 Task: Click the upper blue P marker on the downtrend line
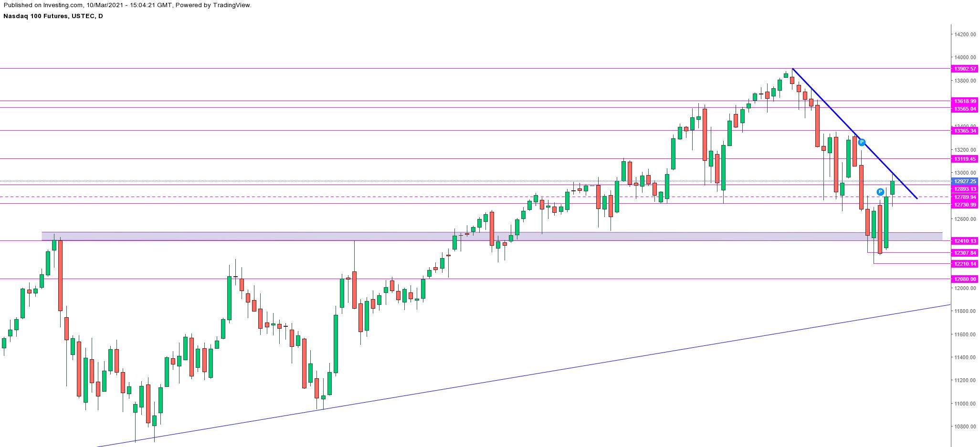coord(862,142)
